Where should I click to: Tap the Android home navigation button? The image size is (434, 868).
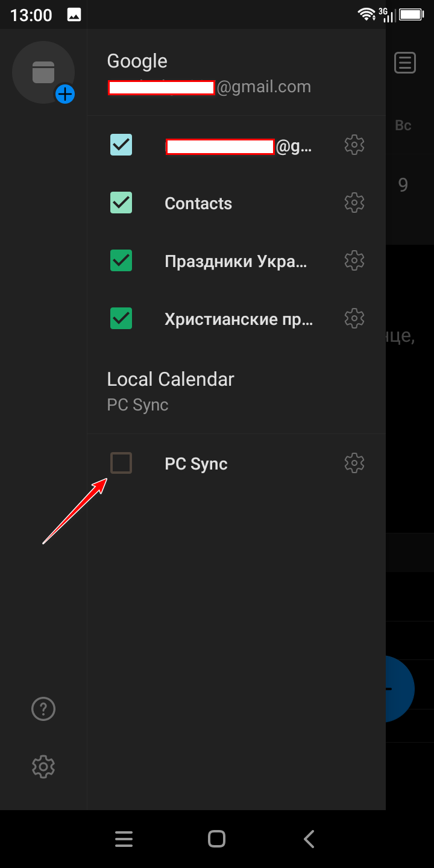[216, 839]
